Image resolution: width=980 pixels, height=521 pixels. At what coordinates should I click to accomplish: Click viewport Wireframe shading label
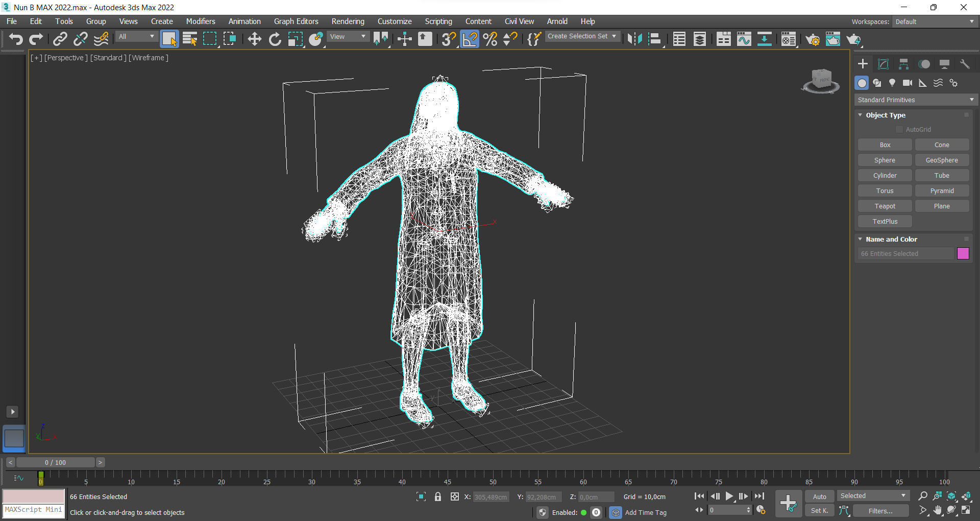point(148,58)
